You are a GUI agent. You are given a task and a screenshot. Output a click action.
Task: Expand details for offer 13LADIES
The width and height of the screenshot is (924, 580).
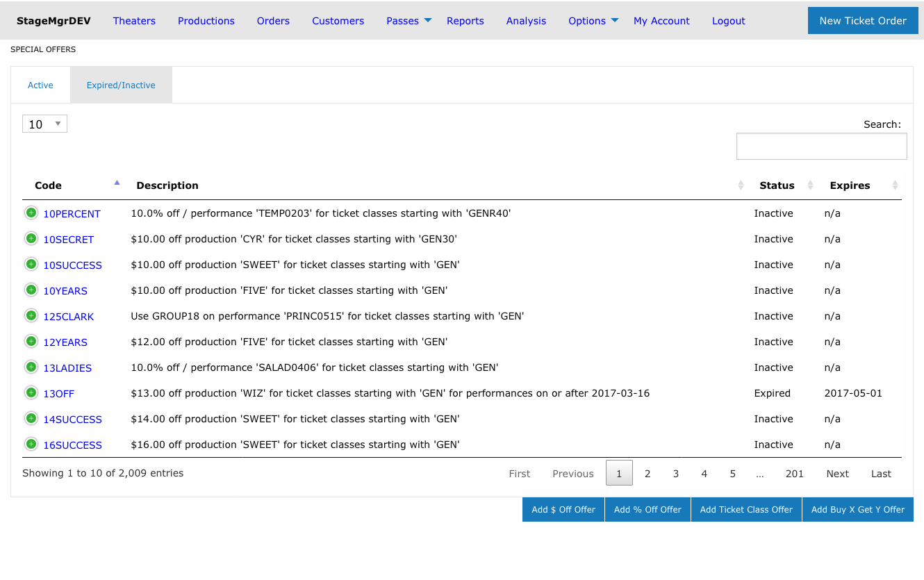click(31, 367)
